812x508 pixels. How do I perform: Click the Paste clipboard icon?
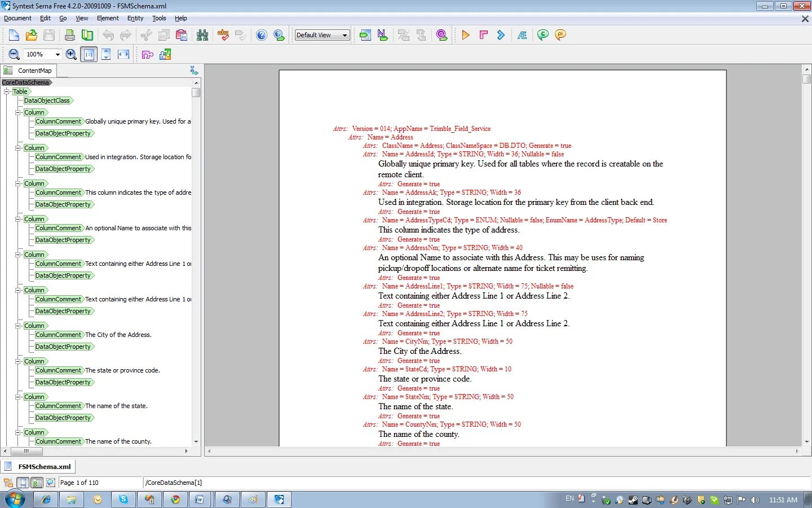[x=182, y=35]
